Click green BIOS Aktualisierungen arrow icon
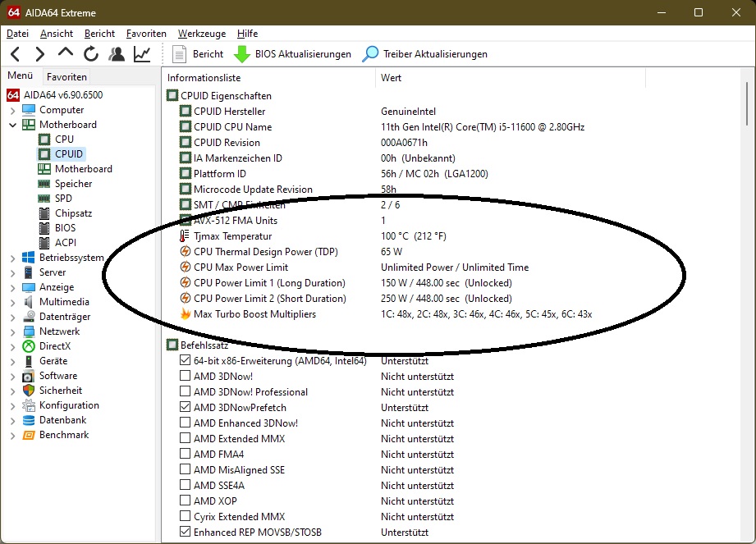Image resolution: width=756 pixels, height=544 pixels. coord(241,54)
